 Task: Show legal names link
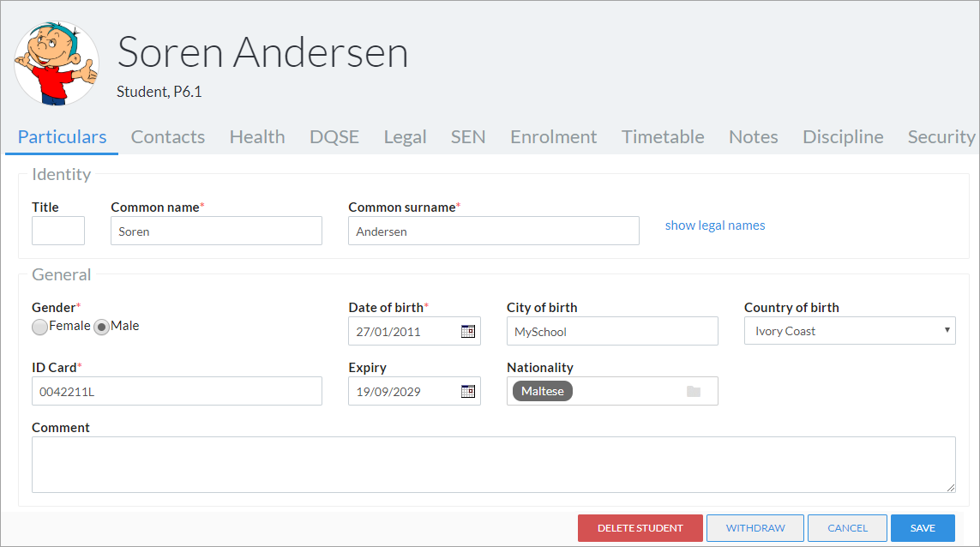[715, 225]
